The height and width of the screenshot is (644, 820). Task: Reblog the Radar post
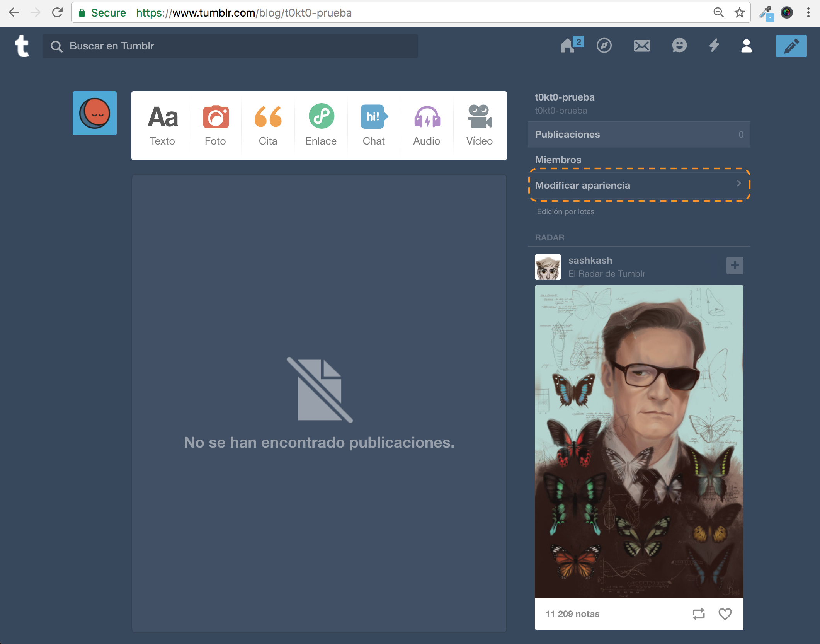click(699, 614)
